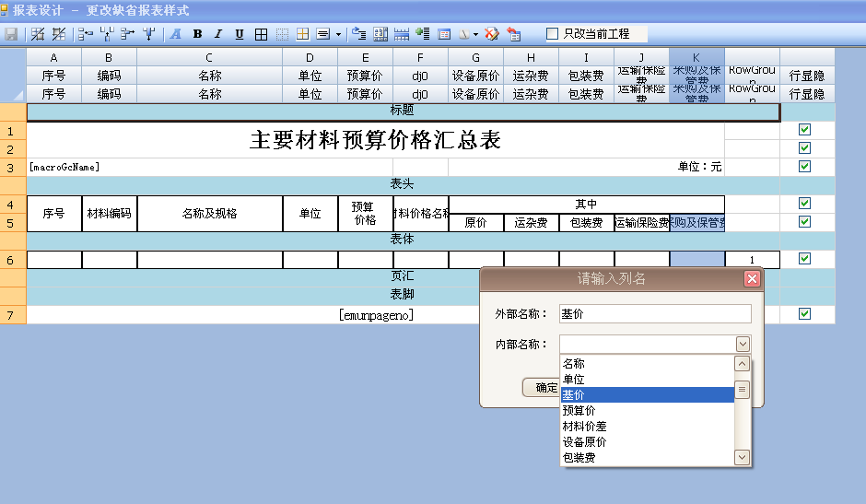Viewport: 866px width, 504px height.
Task: Click the four-pane cell borders icon
Action: (261, 34)
